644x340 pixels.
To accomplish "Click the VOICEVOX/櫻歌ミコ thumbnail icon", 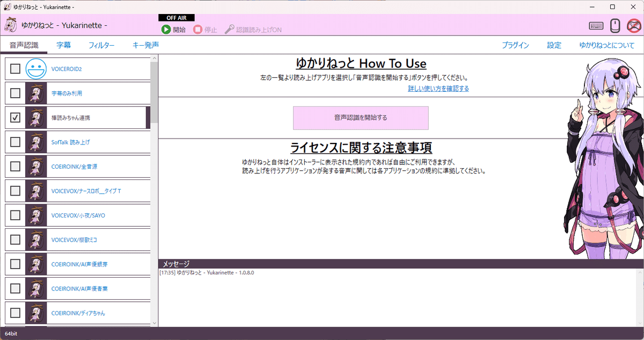I will click(36, 240).
